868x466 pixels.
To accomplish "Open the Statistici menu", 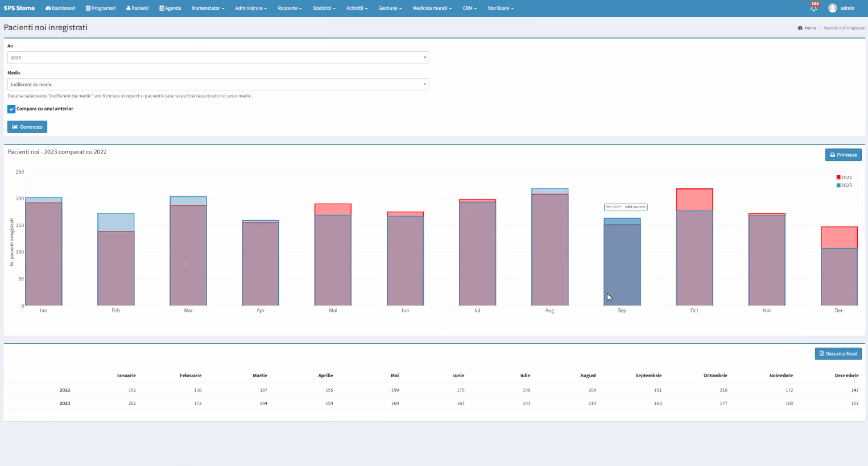I will (324, 8).
